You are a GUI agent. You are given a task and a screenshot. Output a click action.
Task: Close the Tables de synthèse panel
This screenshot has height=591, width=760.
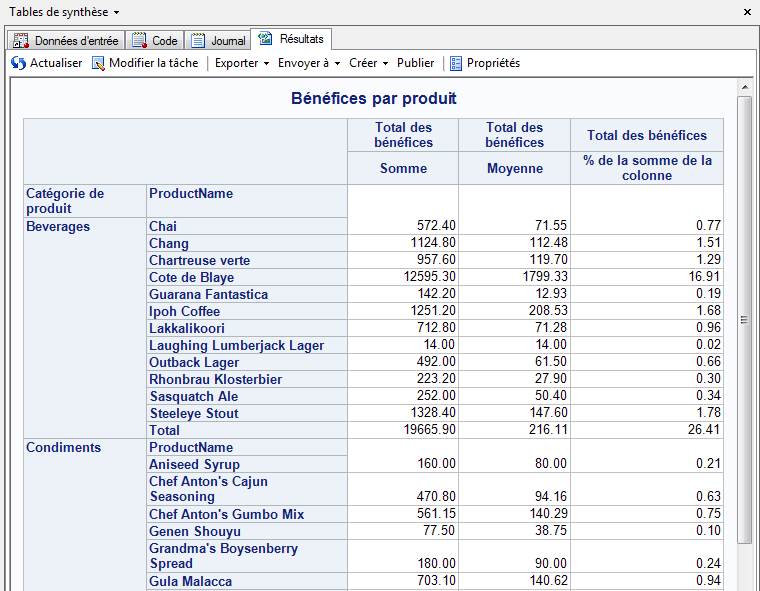pos(748,12)
